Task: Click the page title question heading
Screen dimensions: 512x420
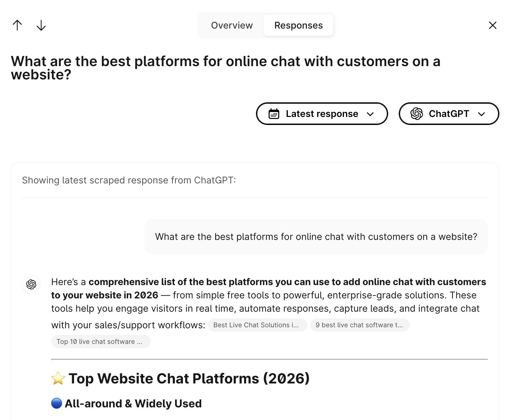Action: click(x=226, y=68)
